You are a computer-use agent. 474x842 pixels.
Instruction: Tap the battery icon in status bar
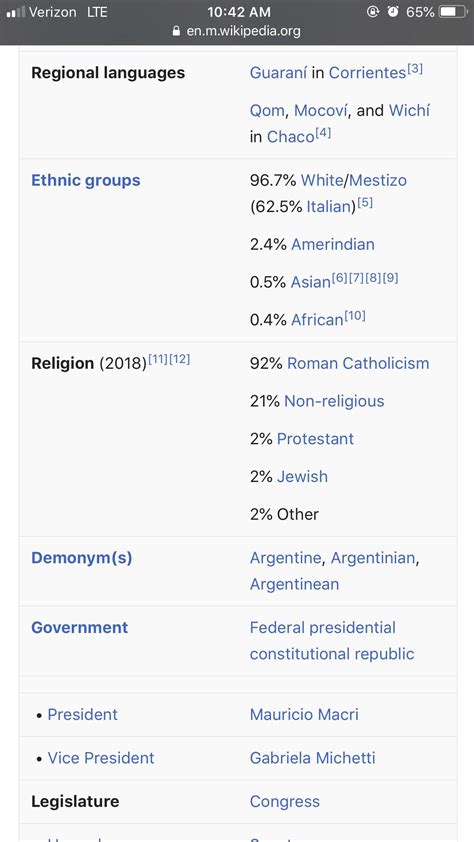(x=453, y=12)
